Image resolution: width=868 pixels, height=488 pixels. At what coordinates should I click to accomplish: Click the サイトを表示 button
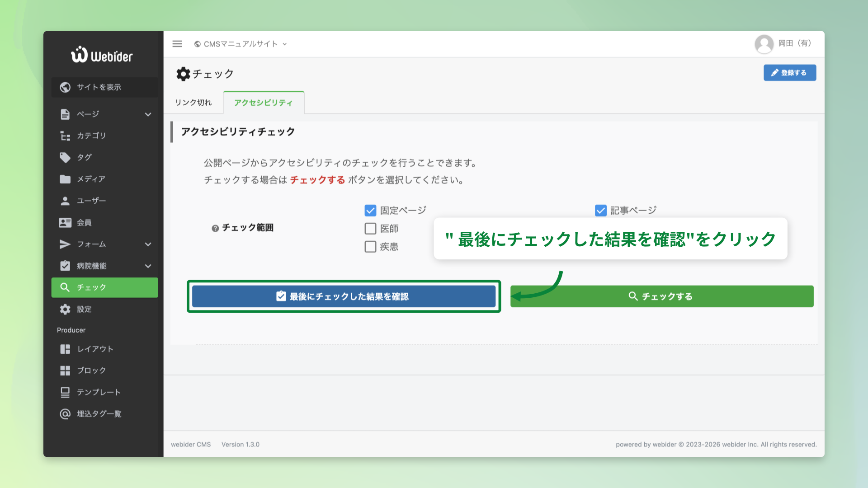pos(105,87)
